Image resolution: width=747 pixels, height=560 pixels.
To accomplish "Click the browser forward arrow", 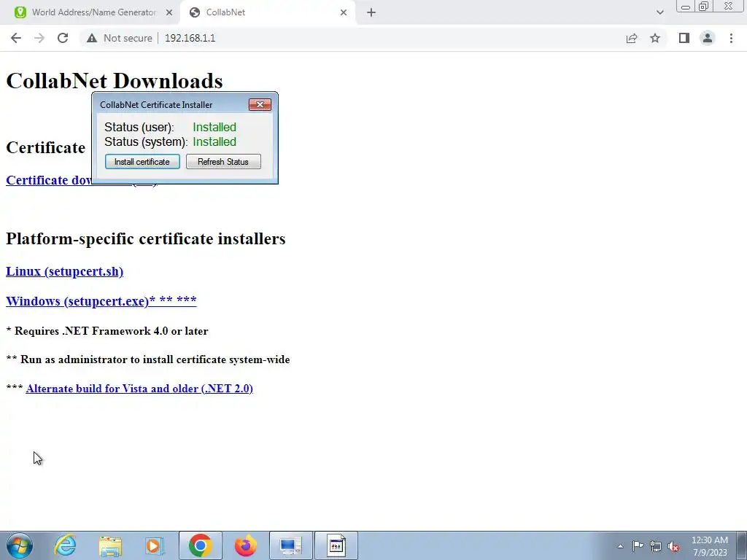I will pos(39,38).
